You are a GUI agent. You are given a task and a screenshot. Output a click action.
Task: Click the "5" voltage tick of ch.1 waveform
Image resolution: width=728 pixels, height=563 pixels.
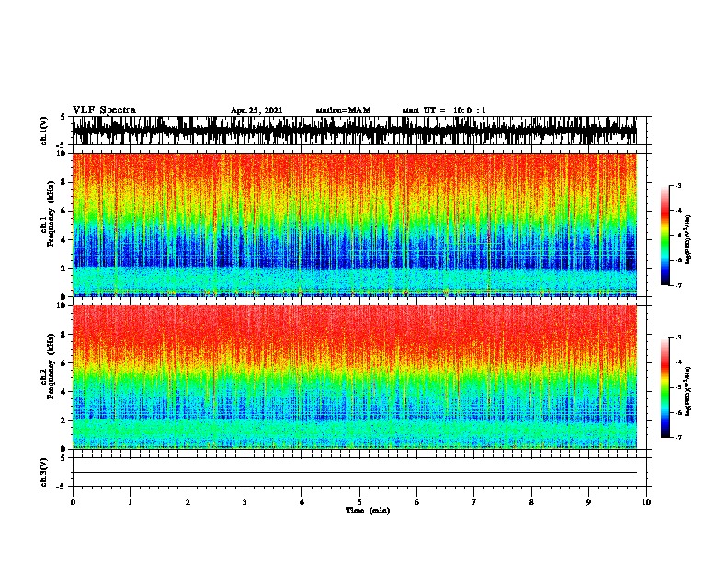(63, 117)
